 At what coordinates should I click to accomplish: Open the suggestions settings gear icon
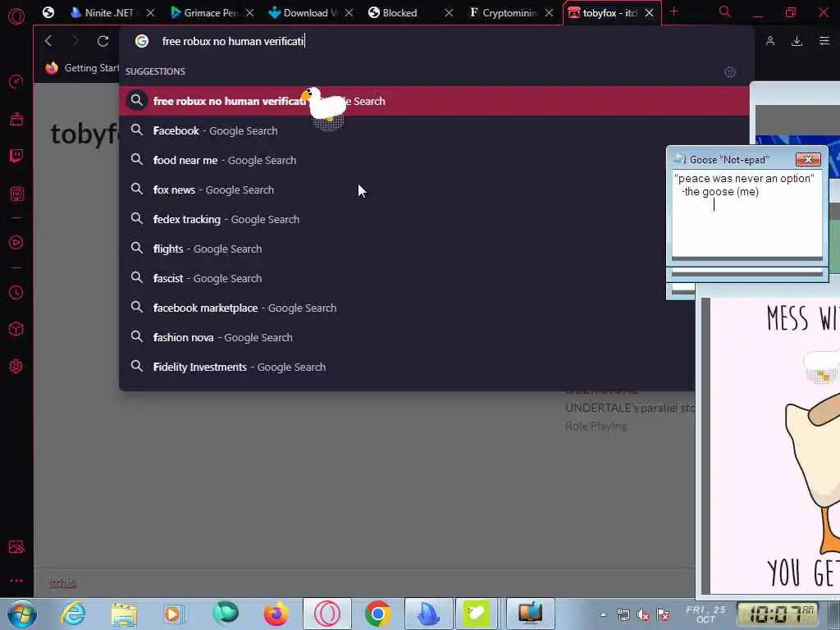[729, 72]
